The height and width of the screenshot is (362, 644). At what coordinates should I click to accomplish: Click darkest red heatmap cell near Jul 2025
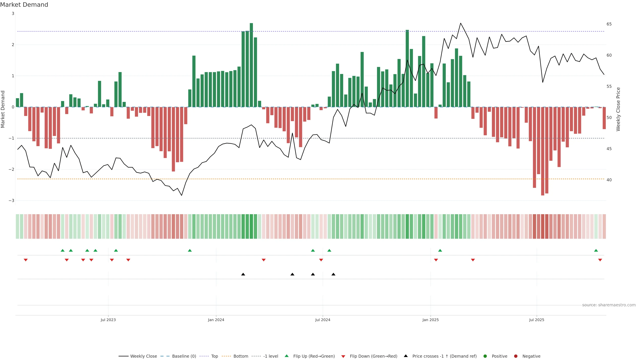coord(543,226)
